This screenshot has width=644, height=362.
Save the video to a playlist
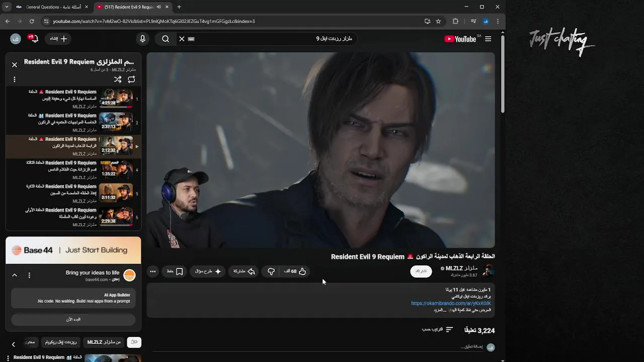point(175,271)
